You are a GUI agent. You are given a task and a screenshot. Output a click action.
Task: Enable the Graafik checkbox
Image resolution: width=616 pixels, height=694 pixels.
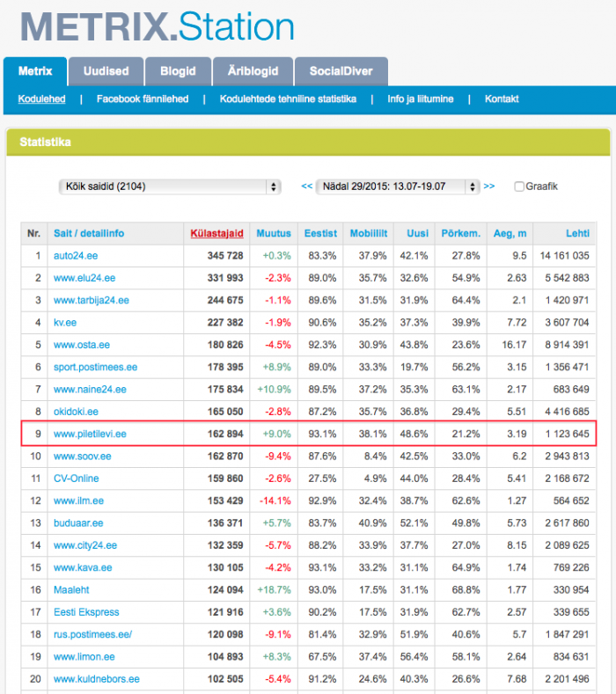pos(519,186)
